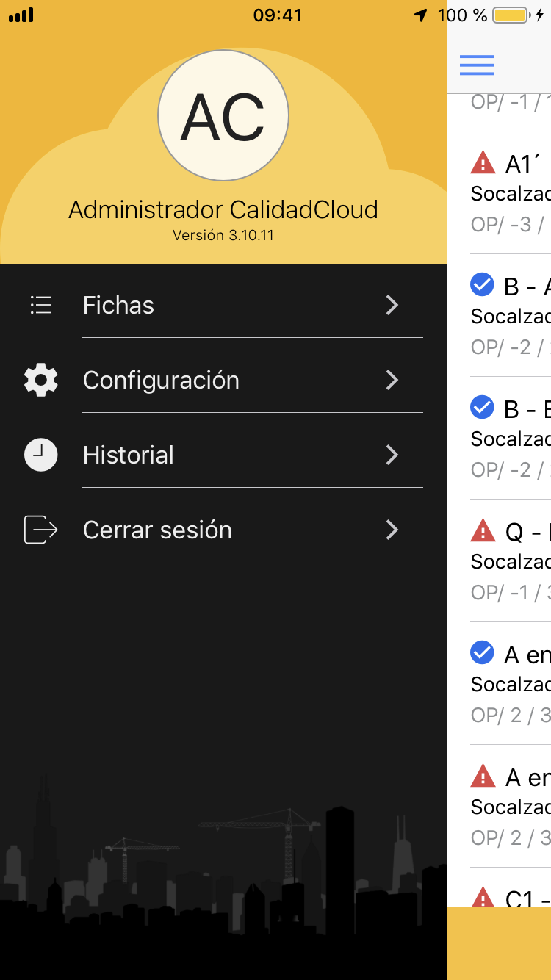Expand the Fichas chevron arrow
551x980 pixels.
tap(392, 305)
